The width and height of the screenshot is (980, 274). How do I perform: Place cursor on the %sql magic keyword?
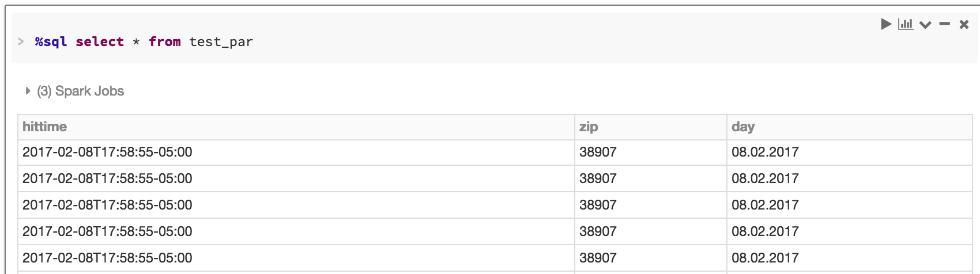(51, 41)
